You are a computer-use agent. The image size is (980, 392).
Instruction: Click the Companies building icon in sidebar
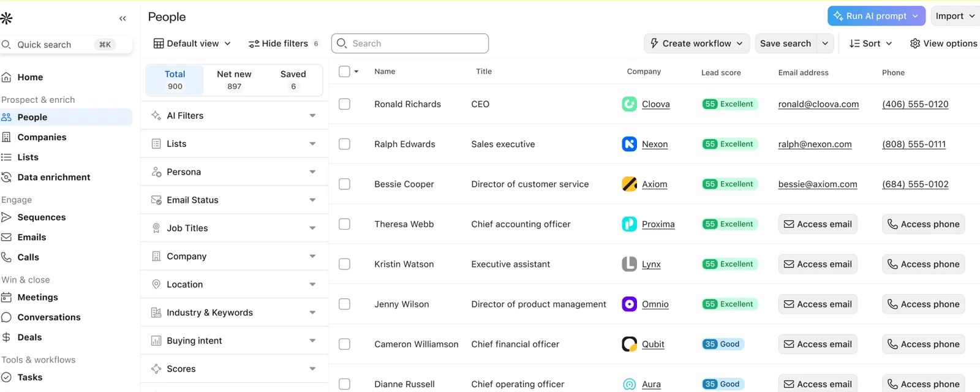tap(6, 137)
